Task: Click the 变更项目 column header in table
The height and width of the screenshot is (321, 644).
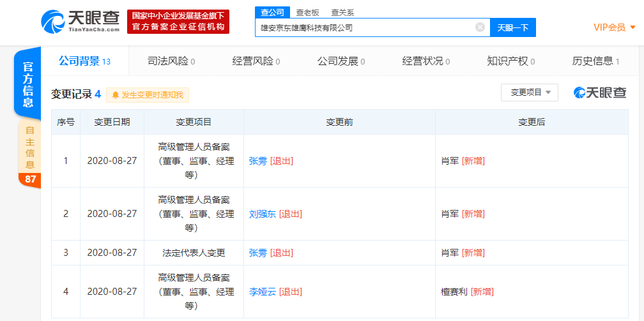Action: pyautogui.click(x=194, y=122)
